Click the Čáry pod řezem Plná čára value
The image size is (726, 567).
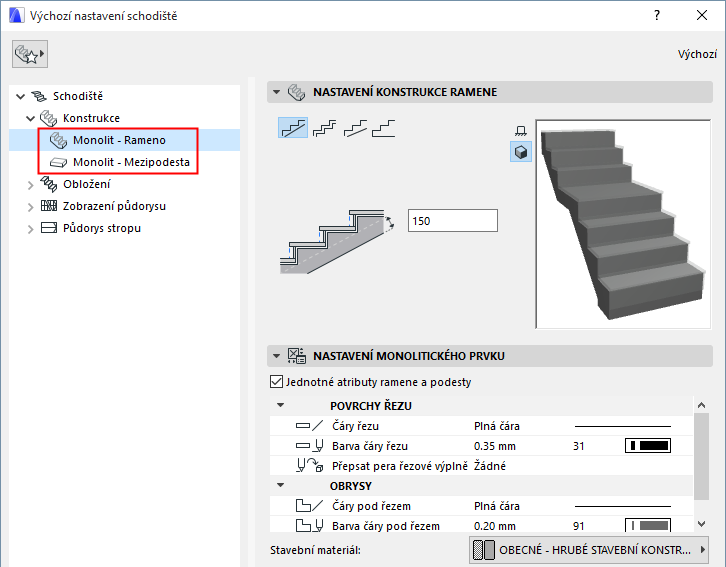coord(497,506)
